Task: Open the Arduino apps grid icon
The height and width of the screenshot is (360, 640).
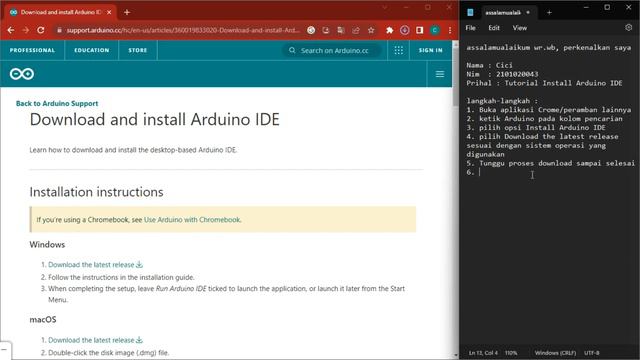Action: 399,50
